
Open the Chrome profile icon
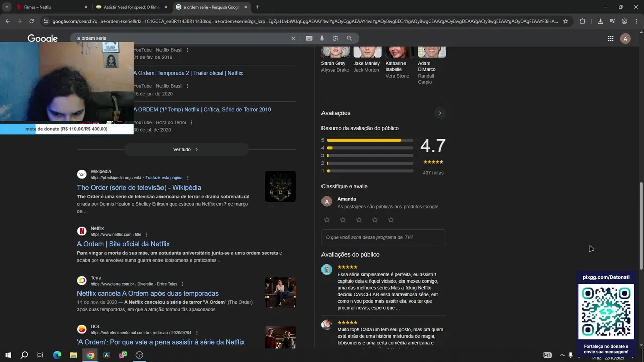(x=624, y=21)
